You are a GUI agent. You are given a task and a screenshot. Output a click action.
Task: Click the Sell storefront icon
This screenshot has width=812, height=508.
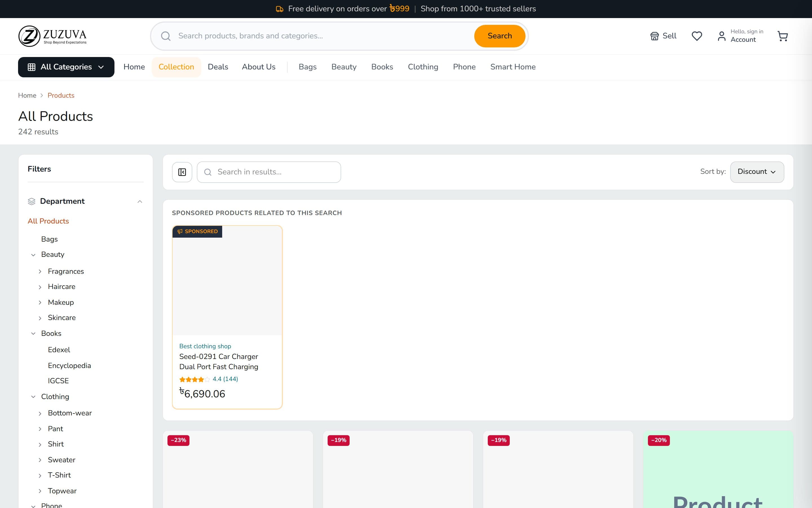click(x=654, y=36)
